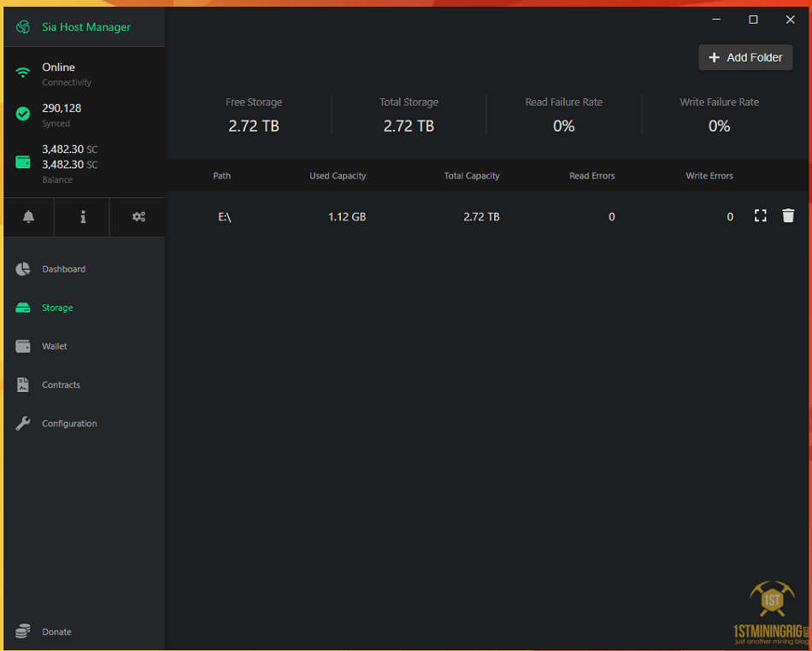The image size is (812, 651).
Task: Click the Total Capacity column header
Action: coord(472,176)
